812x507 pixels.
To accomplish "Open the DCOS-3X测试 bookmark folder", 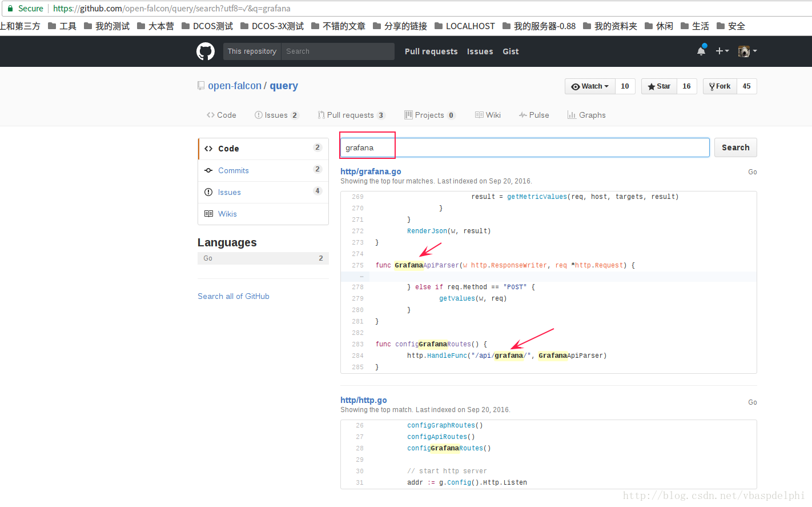I will (272, 26).
